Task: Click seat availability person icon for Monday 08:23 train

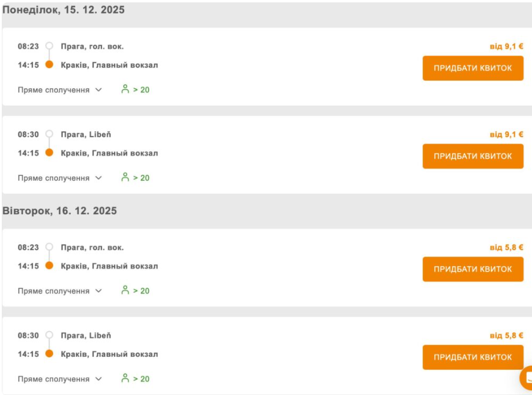Action: click(125, 90)
